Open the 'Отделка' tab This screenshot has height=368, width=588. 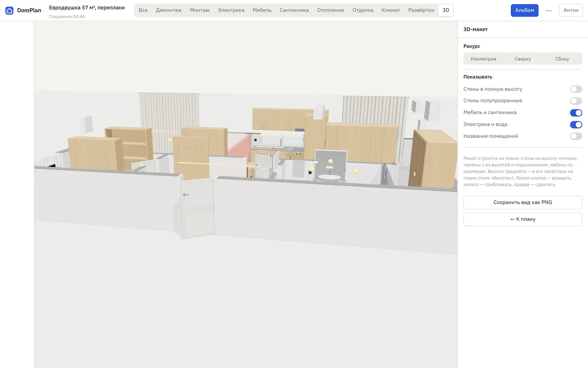coord(363,10)
